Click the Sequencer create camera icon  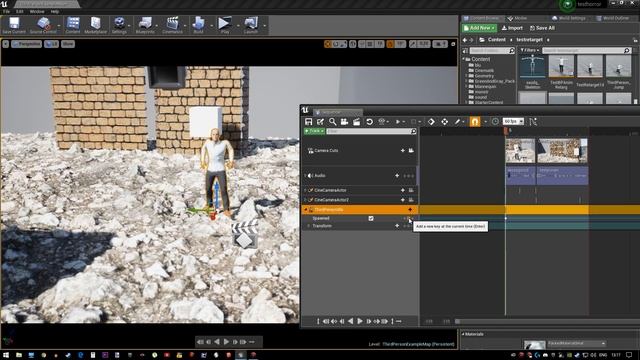[x=344, y=122]
